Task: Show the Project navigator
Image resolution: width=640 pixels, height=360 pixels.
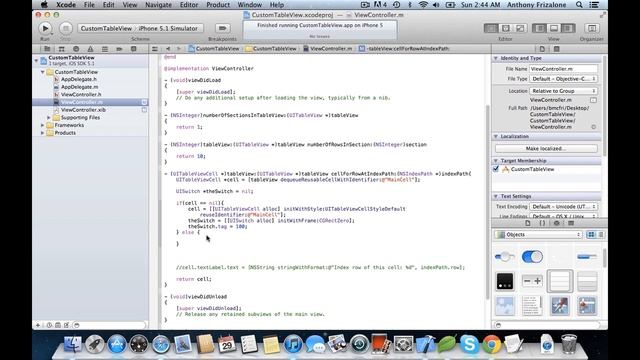Action: [x=47, y=49]
